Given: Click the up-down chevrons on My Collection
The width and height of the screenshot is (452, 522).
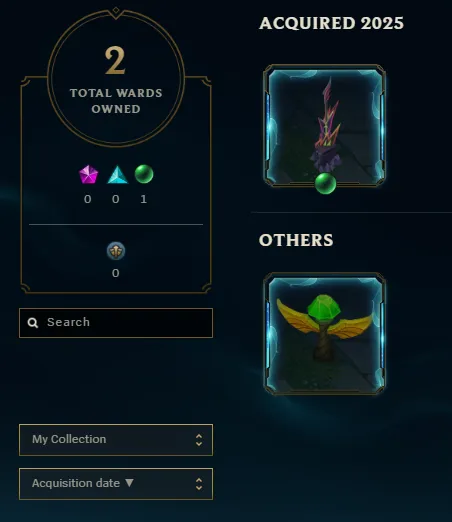Looking at the screenshot, I should tap(199, 440).
